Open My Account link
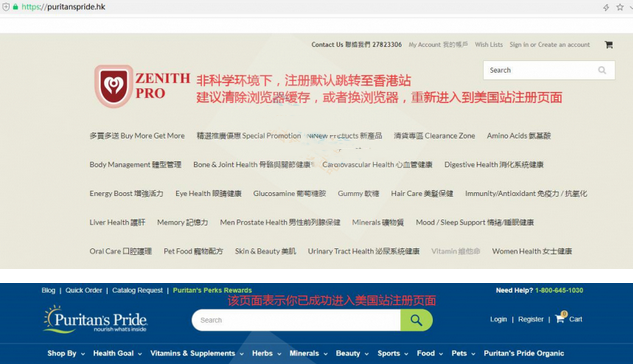This screenshot has height=364, width=633. coord(438,44)
